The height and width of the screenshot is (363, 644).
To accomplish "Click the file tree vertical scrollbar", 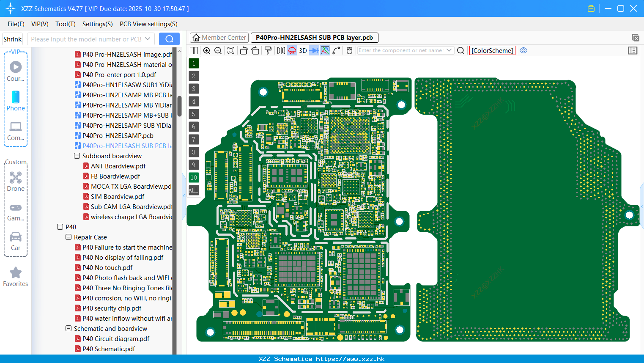I will pos(179,106).
